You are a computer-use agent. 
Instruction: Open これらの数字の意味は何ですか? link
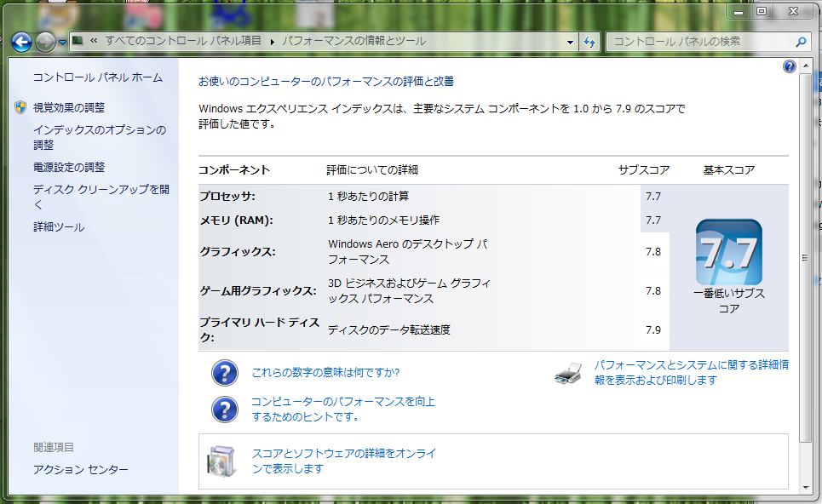[x=325, y=373]
